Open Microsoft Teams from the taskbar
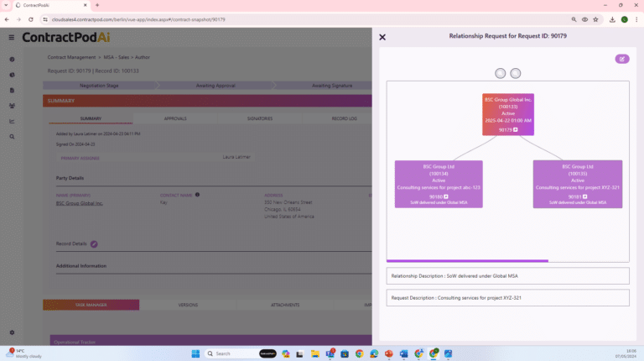Image resolution: width=644 pixels, height=361 pixels. click(330, 353)
